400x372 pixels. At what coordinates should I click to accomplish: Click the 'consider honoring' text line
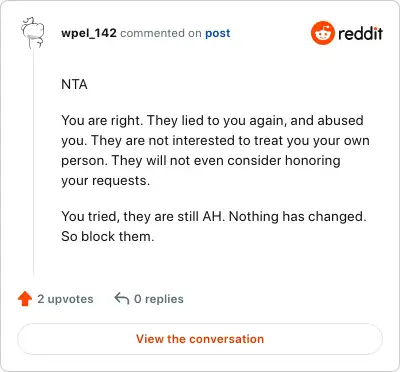(x=284, y=160)
